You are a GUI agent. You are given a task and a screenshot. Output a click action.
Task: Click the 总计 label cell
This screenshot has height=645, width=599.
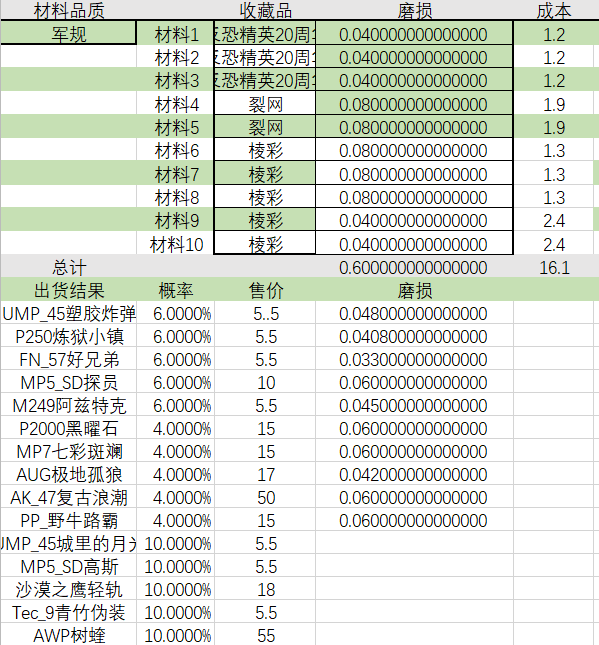(x=68, y=267)
